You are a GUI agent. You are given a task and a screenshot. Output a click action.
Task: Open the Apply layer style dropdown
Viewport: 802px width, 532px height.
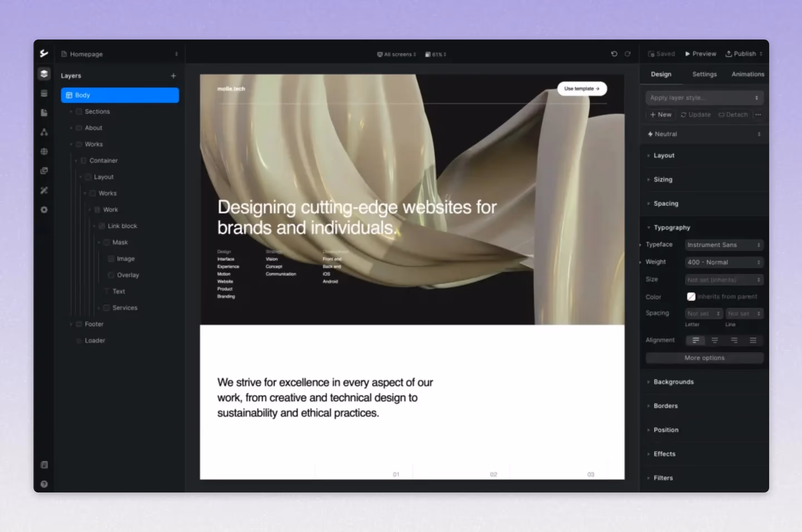point(705,98)
